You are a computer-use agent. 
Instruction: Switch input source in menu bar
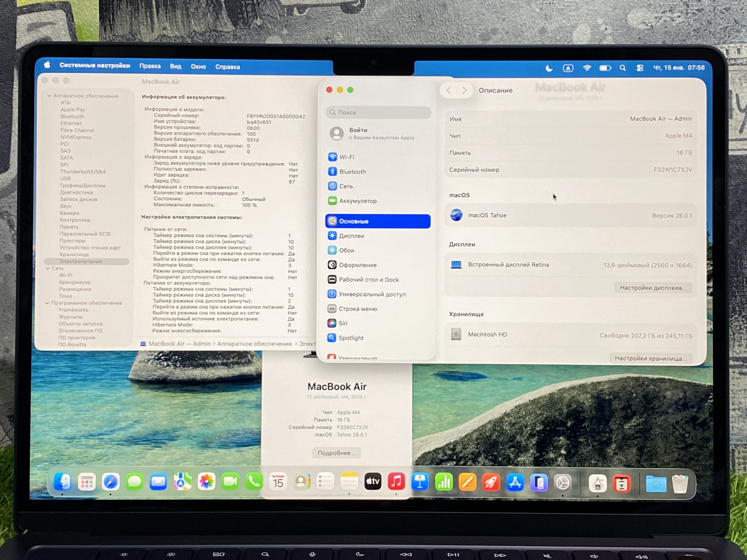pyautogui.click(x=568, y=68)
